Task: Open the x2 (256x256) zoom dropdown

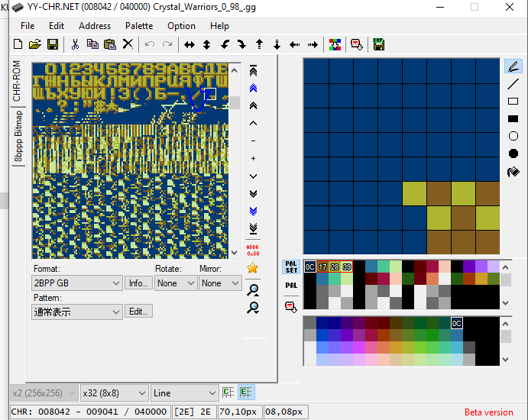Action: pos(44,393)
